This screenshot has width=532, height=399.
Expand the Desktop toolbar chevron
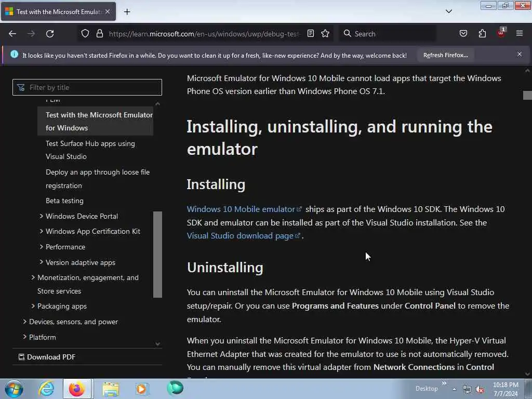pos(444,383)
